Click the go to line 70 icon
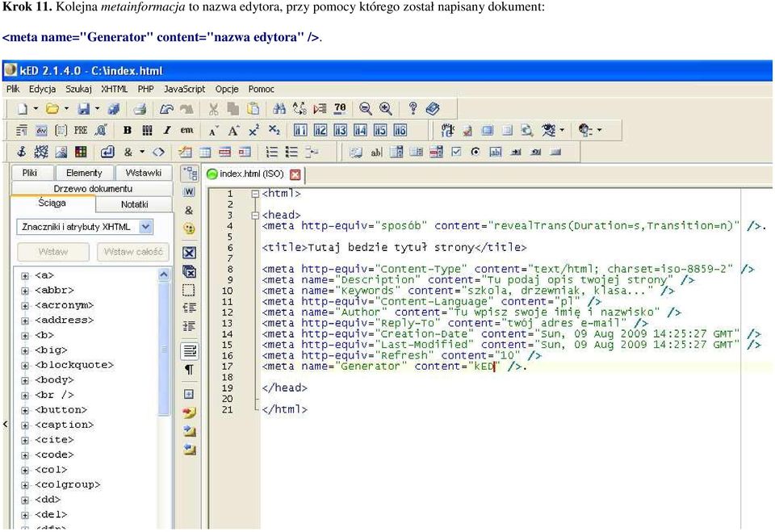 pyautogui.click(x=340, y=109)
